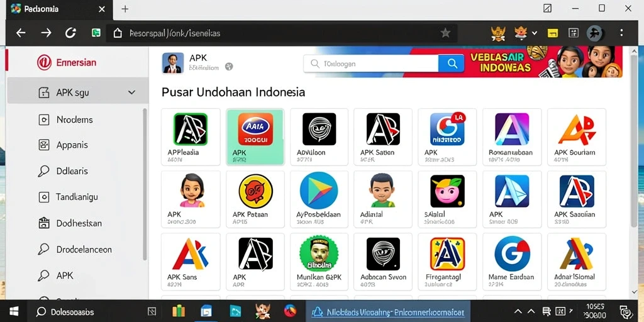Select Drodcelanceon sidebar item
Viewport: 644px width, 322px height.
pos(74,249)
